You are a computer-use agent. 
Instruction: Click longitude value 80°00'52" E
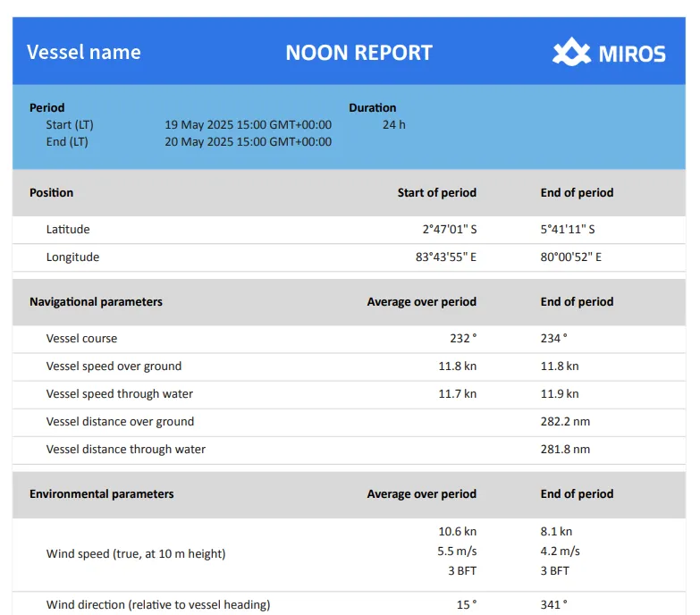point(571,257)
